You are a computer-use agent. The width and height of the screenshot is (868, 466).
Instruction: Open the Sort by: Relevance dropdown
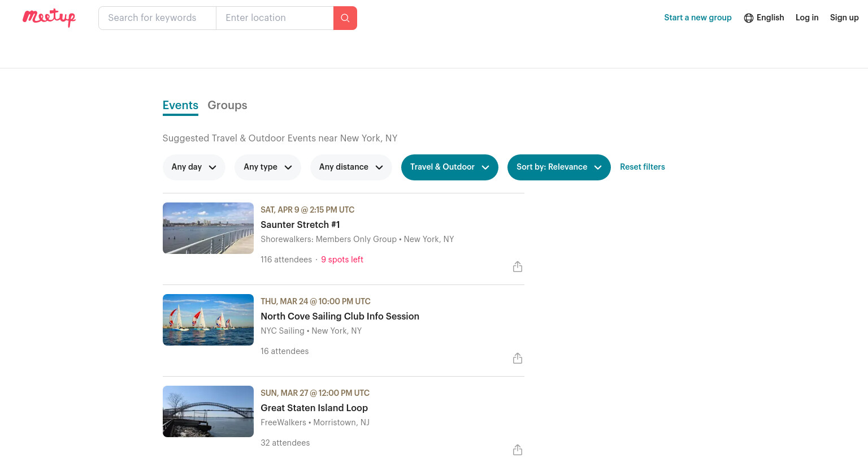(x=559, y=167)
